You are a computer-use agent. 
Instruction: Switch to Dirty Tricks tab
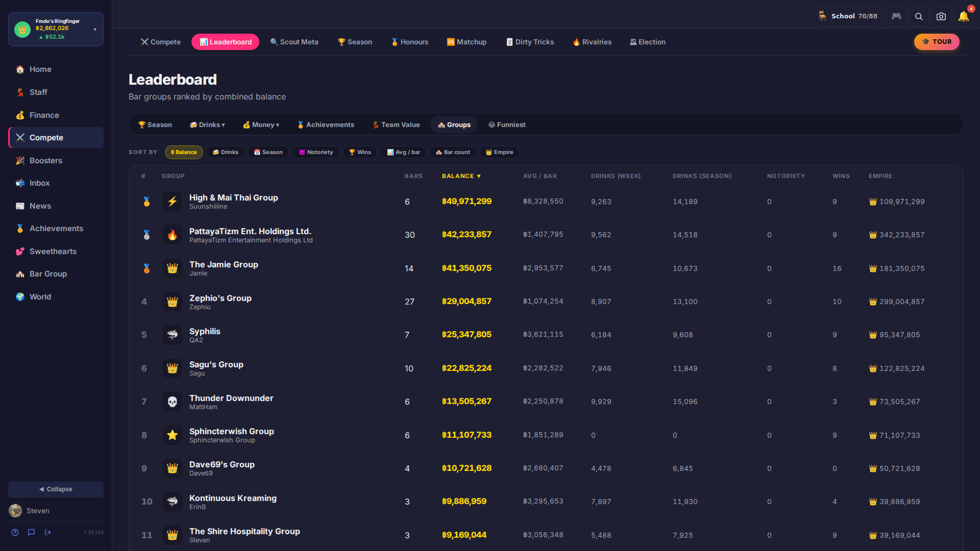coord(530,42)
